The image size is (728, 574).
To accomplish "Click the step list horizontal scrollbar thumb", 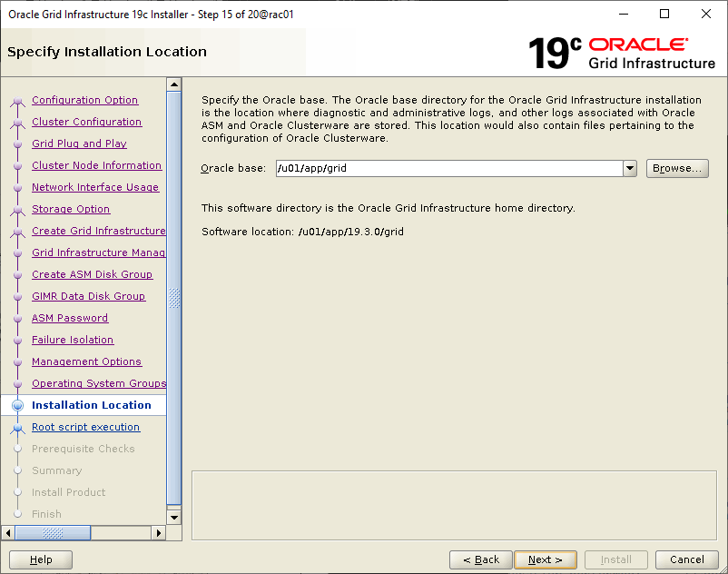I will (x=53, y=532).
